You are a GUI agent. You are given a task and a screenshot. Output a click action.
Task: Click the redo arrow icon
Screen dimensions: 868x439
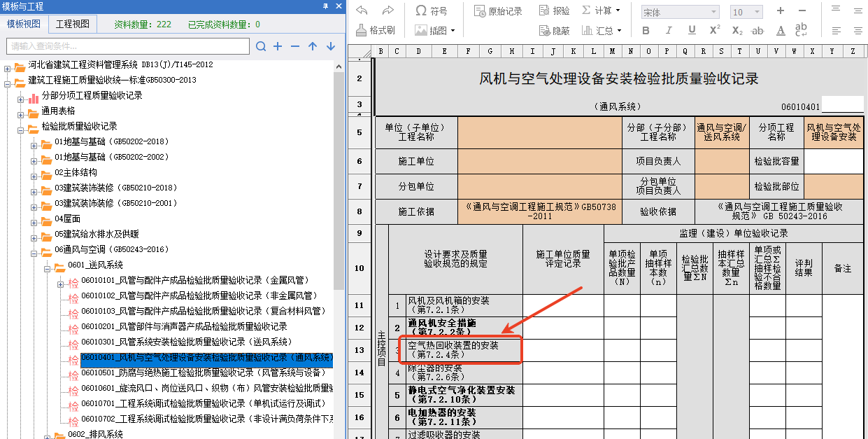[387, 10]
